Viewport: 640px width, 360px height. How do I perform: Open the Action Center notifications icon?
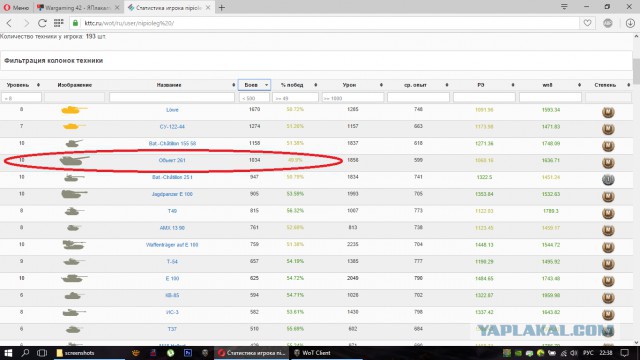pyautogui.click(x=624, y=353)
